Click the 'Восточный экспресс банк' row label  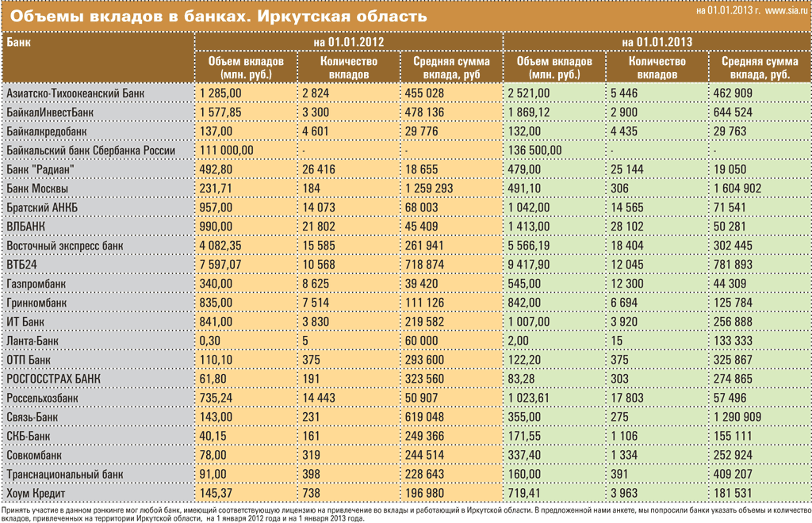65,246
